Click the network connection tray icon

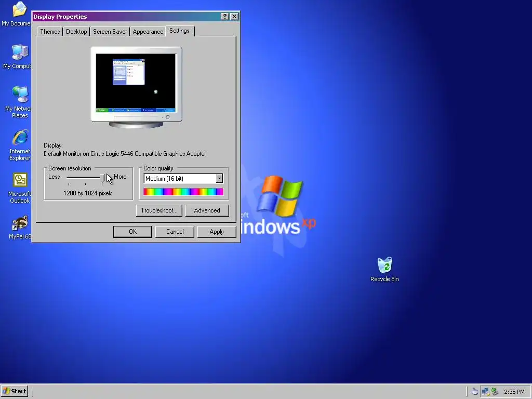(486, 392)
